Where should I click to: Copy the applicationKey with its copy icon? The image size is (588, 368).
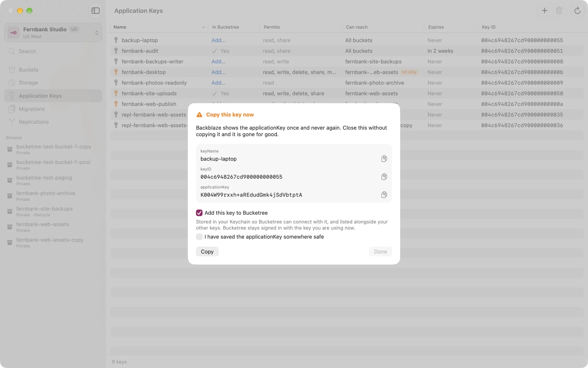point(384,195)
